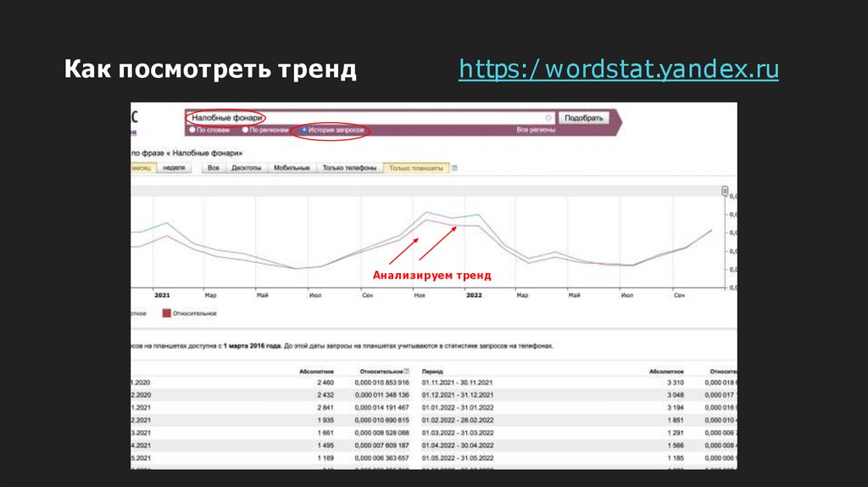
Task: Click absolute value 2 841
Action: 325,408
